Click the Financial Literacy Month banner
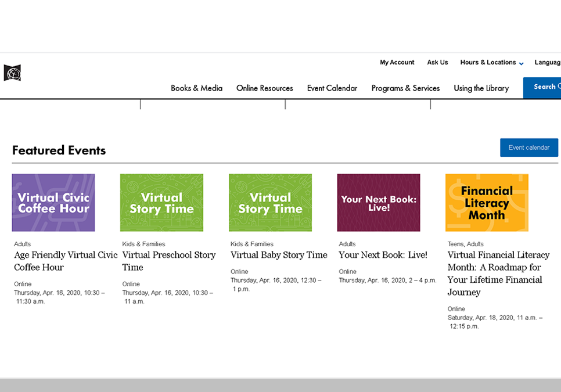 (x=487, y=202)
